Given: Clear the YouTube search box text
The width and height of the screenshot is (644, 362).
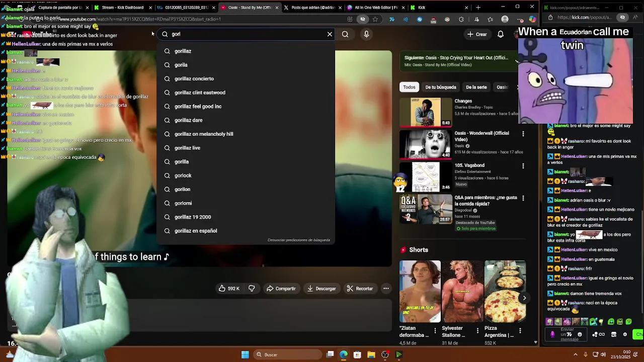Looking at the screenshot, I should point(330,34).
